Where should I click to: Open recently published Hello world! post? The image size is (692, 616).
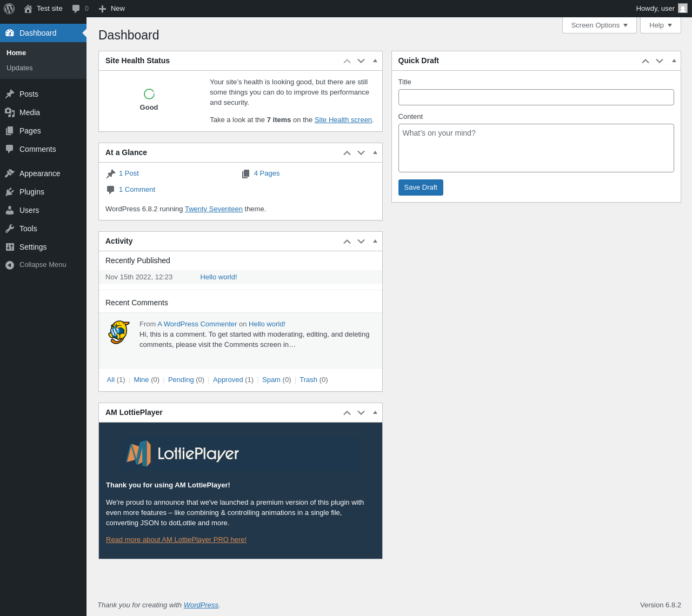point(218,277)
